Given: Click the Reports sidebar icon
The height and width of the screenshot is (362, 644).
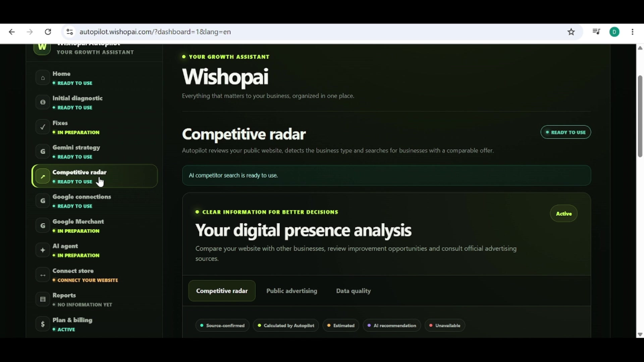Looking at the screenshot, I should (x=43, y=299).
